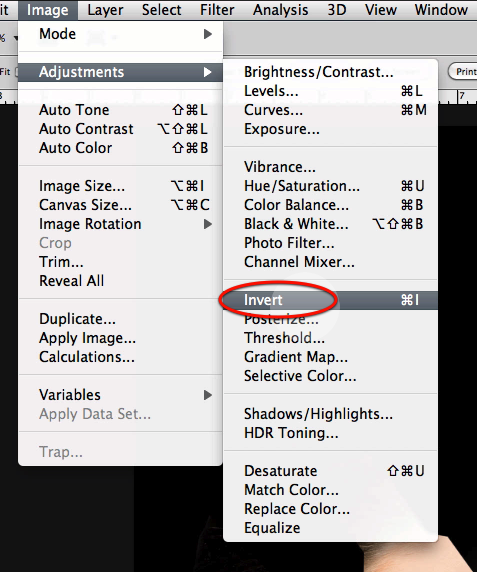Screen dimensions: 477x572
Task: Open the Layer menu
Action: [105, 10]
